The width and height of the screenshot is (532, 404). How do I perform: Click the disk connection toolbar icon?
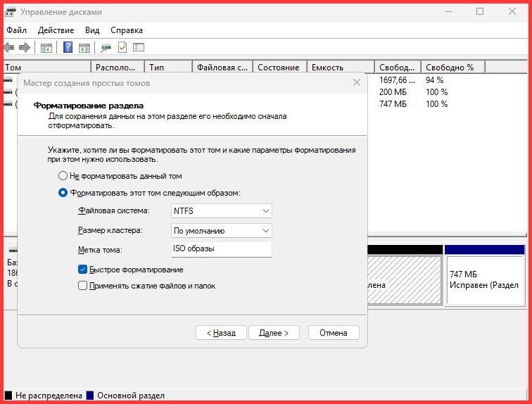pyautogui.click(x=106, y=48)
